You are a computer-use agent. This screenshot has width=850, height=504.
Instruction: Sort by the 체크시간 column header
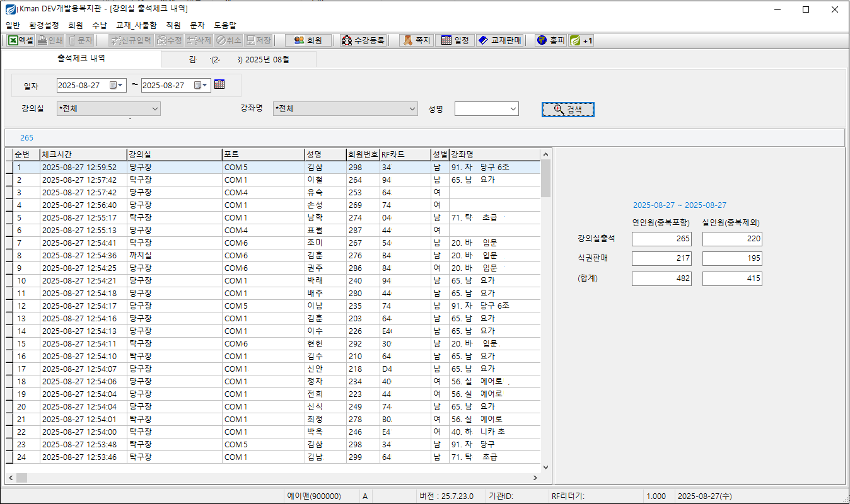coord(83,154)
